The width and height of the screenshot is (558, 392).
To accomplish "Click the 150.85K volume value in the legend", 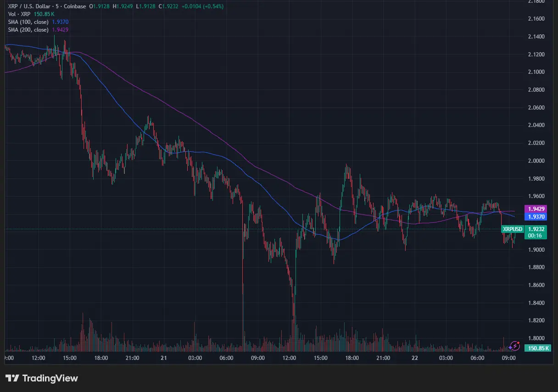I will (x=44, y=14).
